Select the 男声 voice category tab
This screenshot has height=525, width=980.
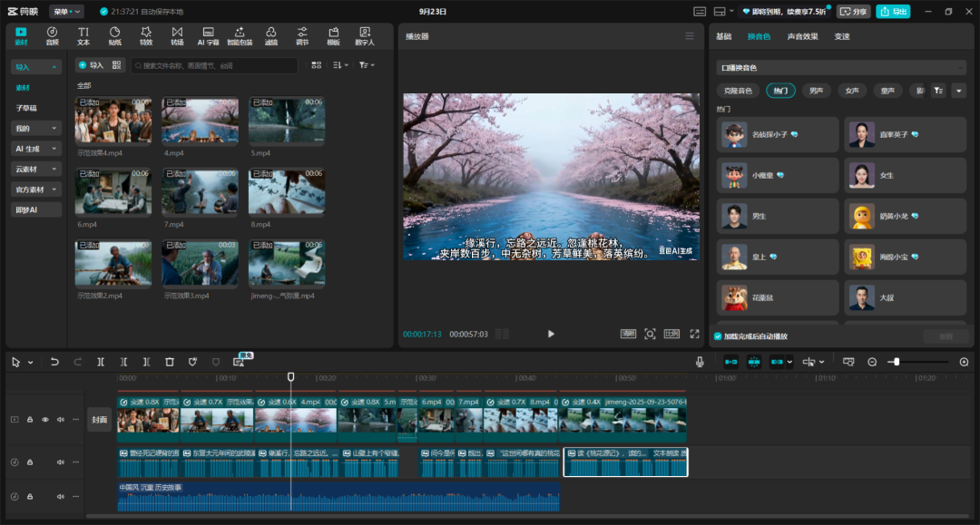tap(816, 91)
